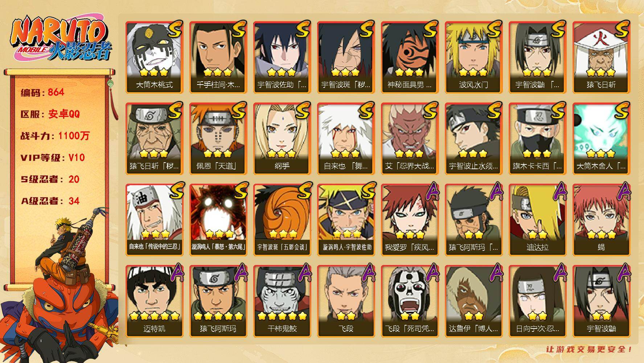644x363 pixels.
Task: Select the 自来也「传说中的三忍」 card
Action: pyautogui.click(x=155, y=220)
